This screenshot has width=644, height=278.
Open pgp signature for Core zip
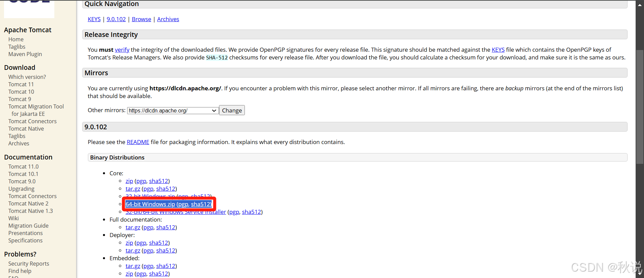[141, 181]
